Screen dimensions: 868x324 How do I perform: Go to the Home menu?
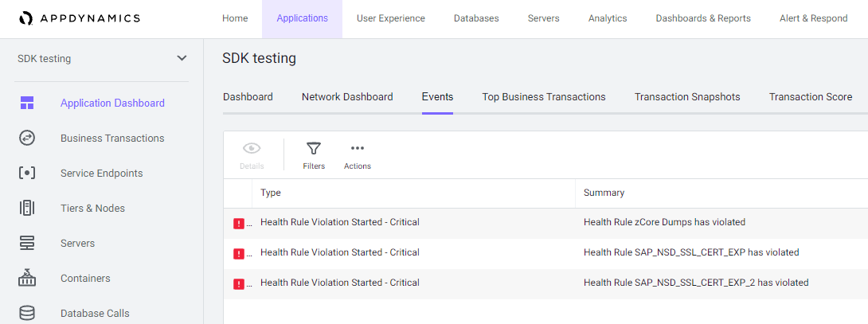(235, 18)
